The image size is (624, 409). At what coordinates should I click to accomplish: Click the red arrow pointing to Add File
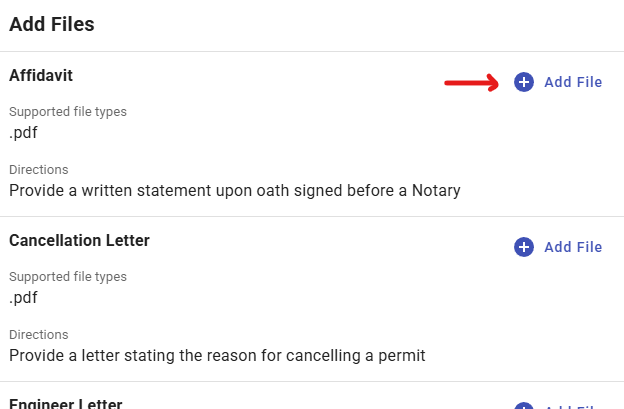pyautogui.click(x=472, y=82)
